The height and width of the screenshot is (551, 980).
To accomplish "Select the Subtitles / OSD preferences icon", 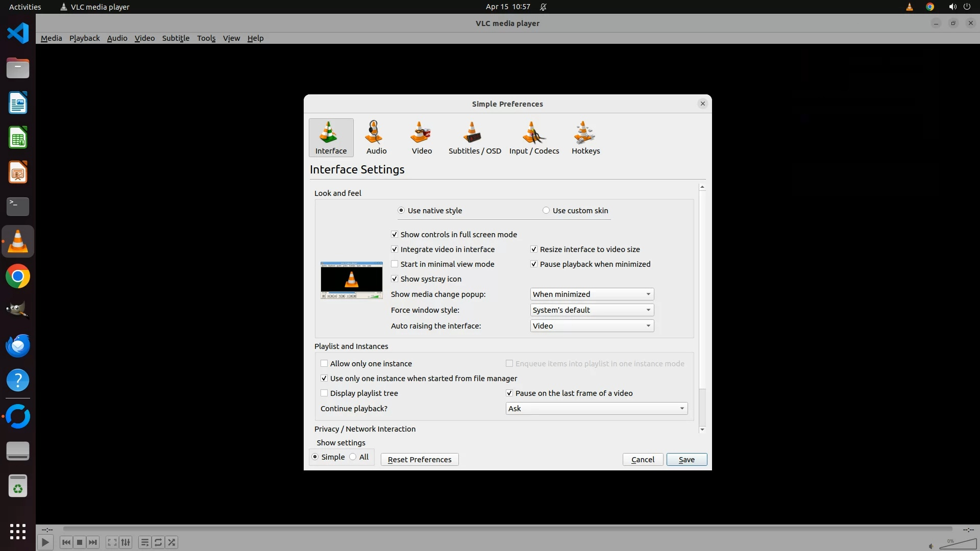I will tap(474, 138).
